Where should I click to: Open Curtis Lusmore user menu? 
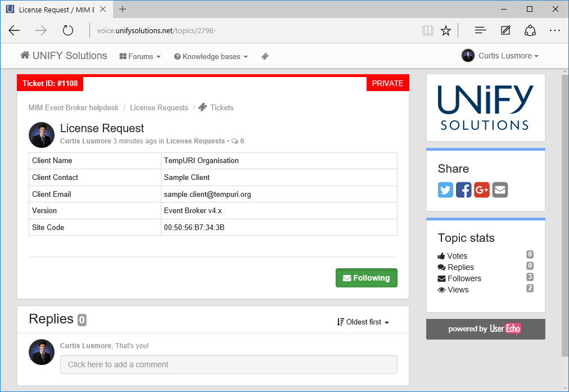500,56
